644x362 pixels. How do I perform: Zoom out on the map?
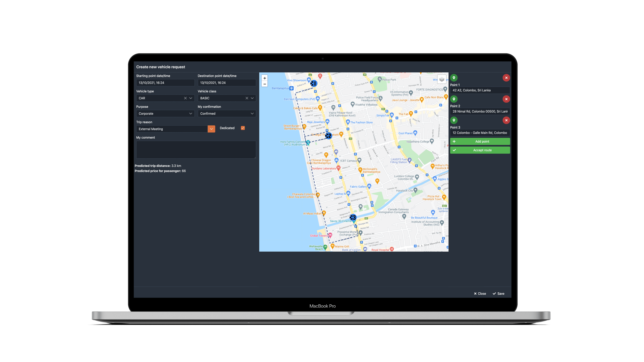(x=264, y=84)
